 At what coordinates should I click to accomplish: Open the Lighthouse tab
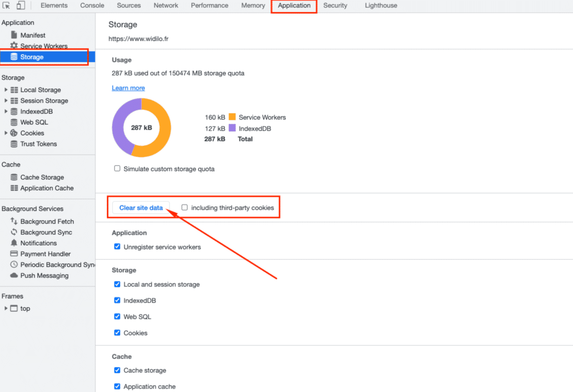pos(381,6)
